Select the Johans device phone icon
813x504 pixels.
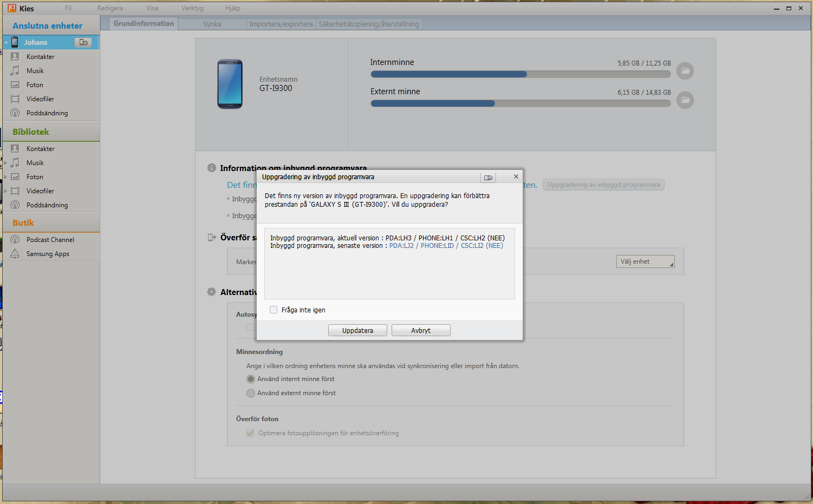click(15, 42)
